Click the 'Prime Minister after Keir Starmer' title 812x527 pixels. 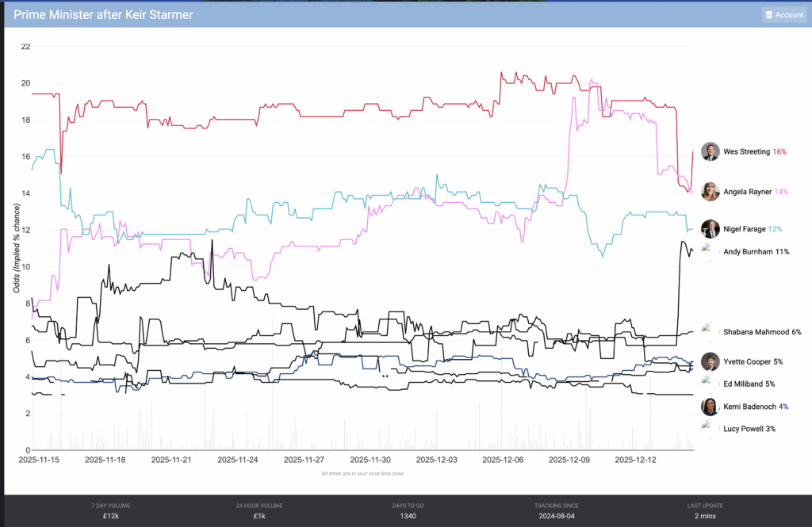tap(103, 14)
